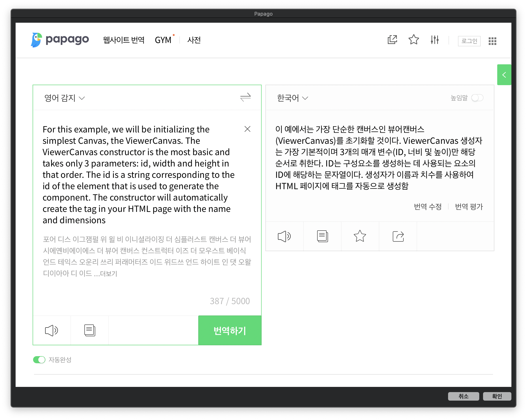Toggle the 높임말 honorific switch
This screenshot has width=527, height=420.
[477, 98]
